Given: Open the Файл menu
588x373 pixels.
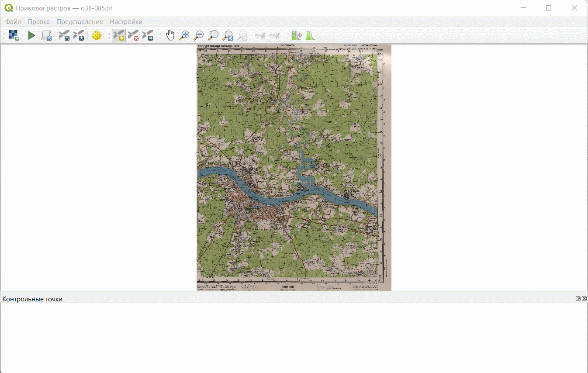Looking at the screenshot, I should 13,22.
